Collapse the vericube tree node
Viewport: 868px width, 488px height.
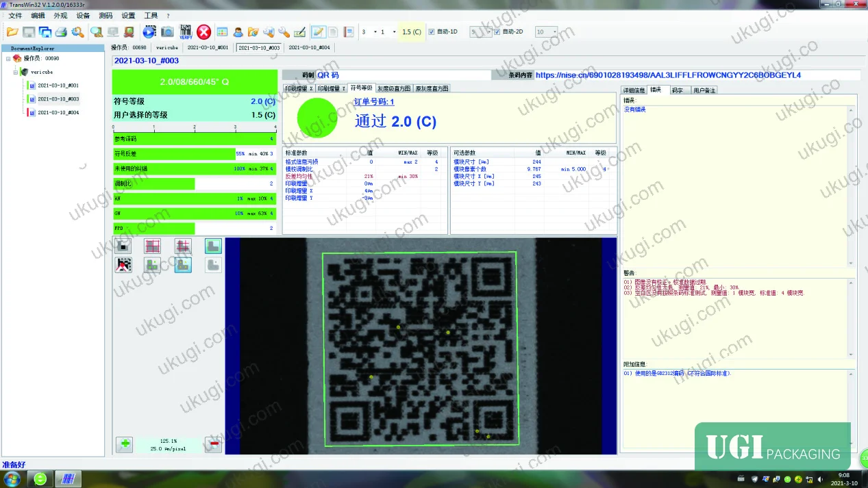[15, 72]
